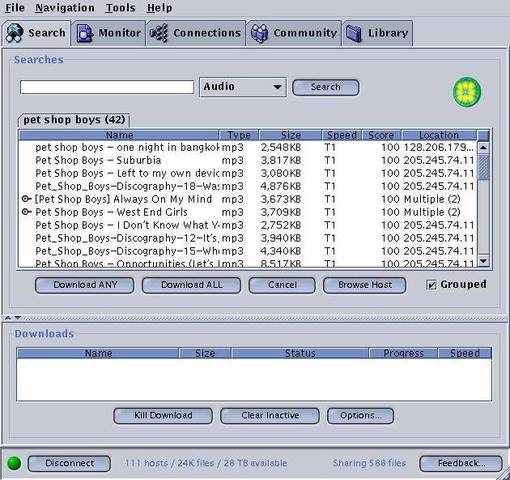Image resolution: width=510 pixels, height=480 pixels.
Task: Click the Search tab magnifier icon
Action: [14, 33]
